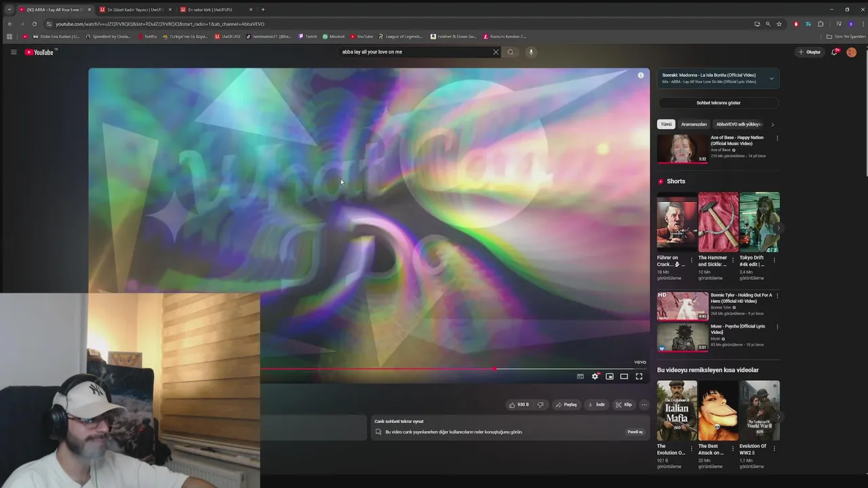The image size is (868, 488).
Task: Clear the search box text
Action: (496, 52)
